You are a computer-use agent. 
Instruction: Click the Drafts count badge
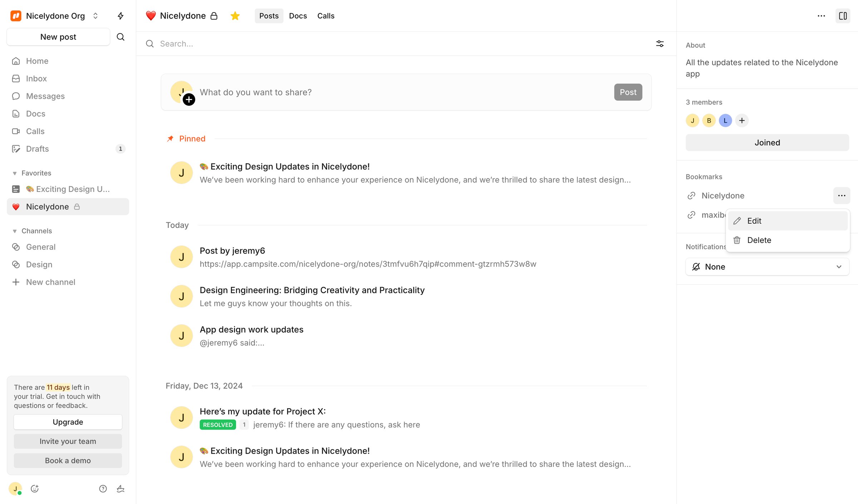click(x=120, y=149)
